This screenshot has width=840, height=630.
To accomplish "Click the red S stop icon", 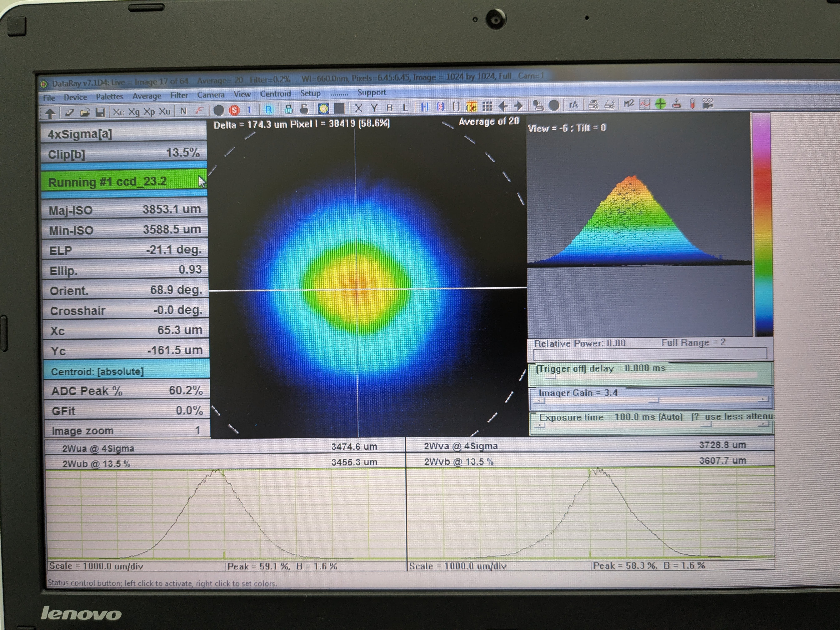I will coord(235,110).
